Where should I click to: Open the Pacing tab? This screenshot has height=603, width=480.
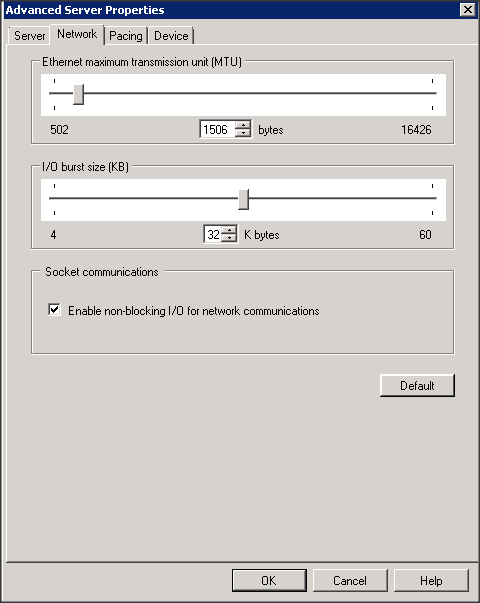coord(126,36)
